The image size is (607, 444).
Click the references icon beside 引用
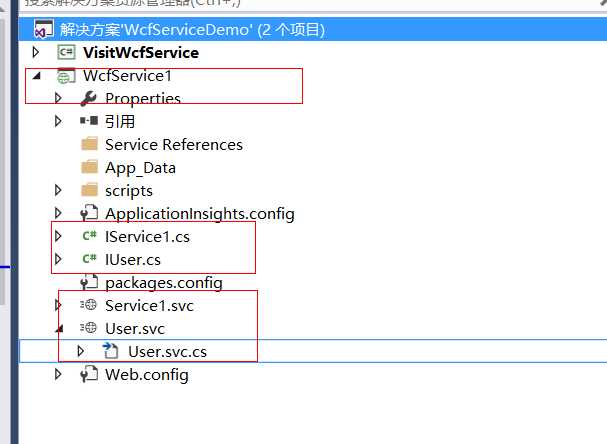(89, 121)
